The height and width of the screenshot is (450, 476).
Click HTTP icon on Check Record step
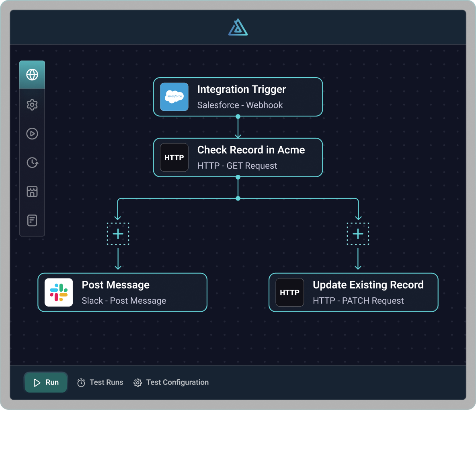(x=174, y=157)
